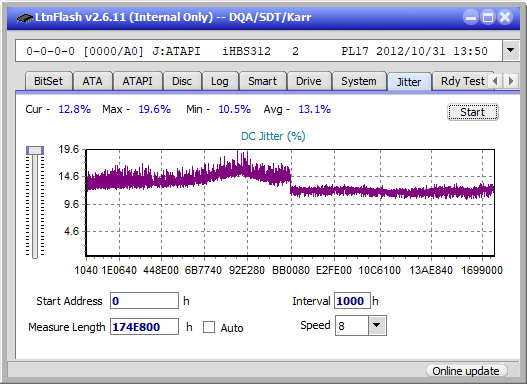Viewport: 527px width, 384px height.
Task: Focus the Start Address input field
Action: pos(145,301)
